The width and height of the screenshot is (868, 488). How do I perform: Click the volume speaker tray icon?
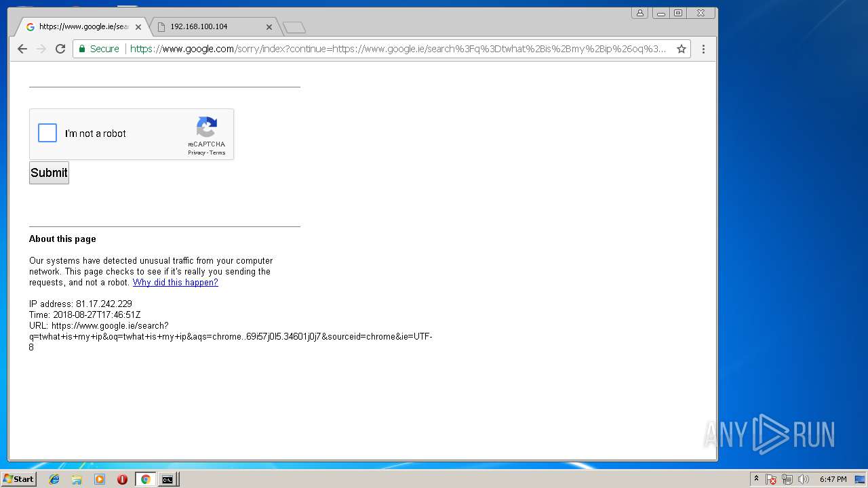804,479
